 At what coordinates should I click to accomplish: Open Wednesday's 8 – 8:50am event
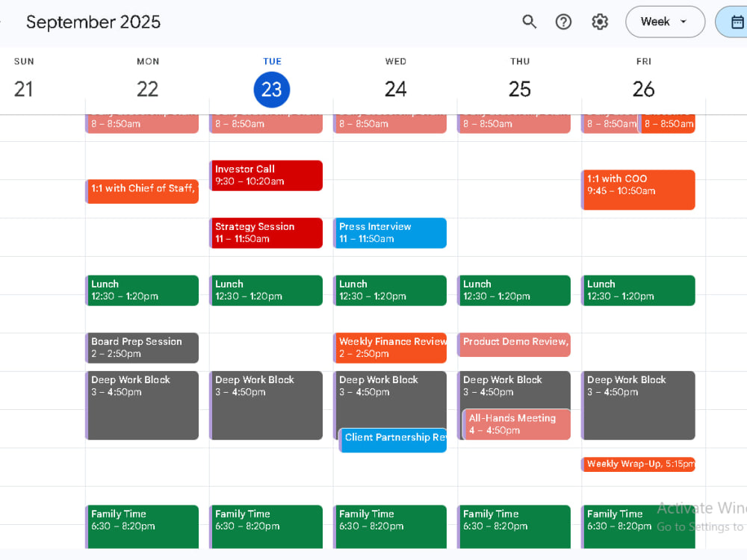[x=390, y=124]
